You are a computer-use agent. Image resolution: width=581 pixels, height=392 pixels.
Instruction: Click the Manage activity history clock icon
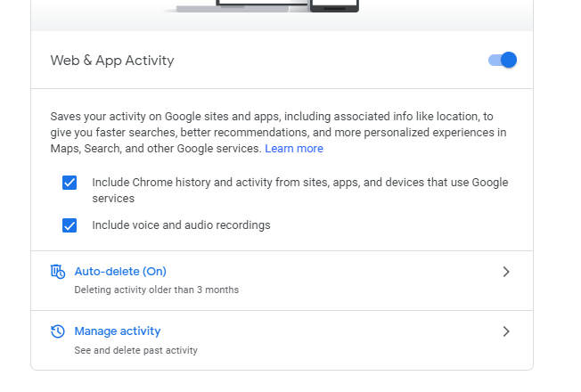58,331
